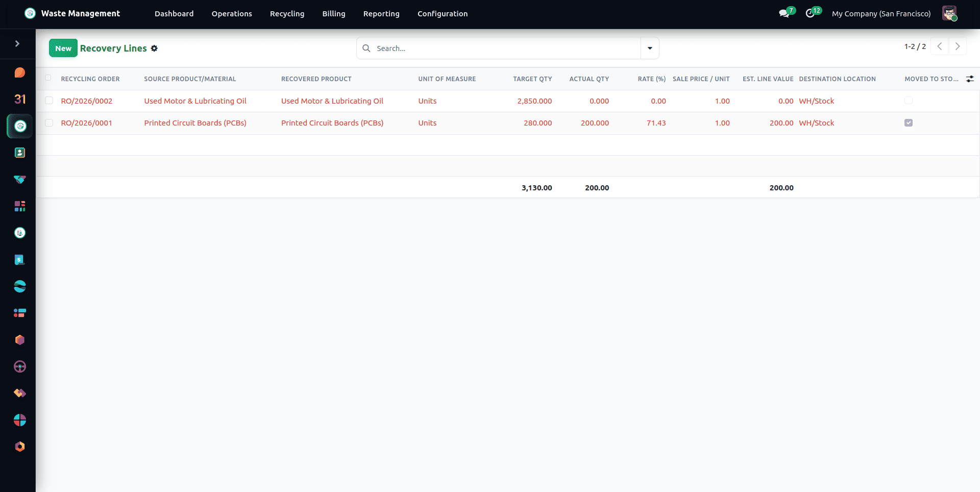Click the Waste Management app logo icon

[x=30, y=13]
